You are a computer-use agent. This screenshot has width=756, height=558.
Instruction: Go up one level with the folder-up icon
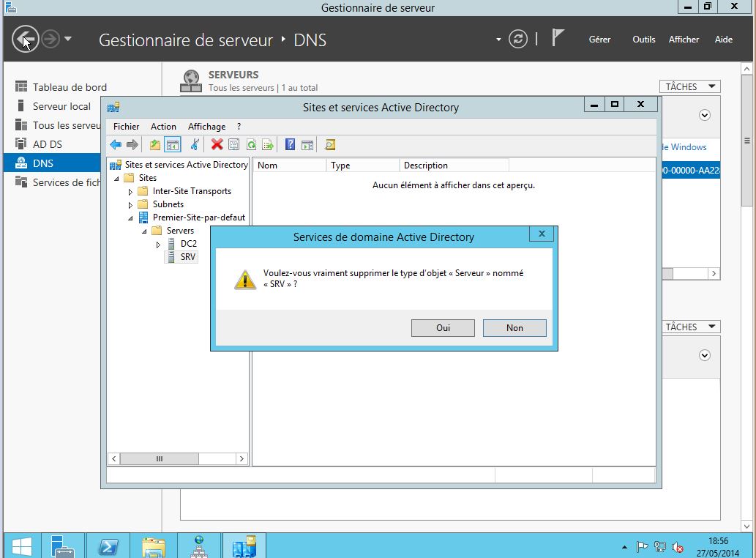click(x=154, y=145)
